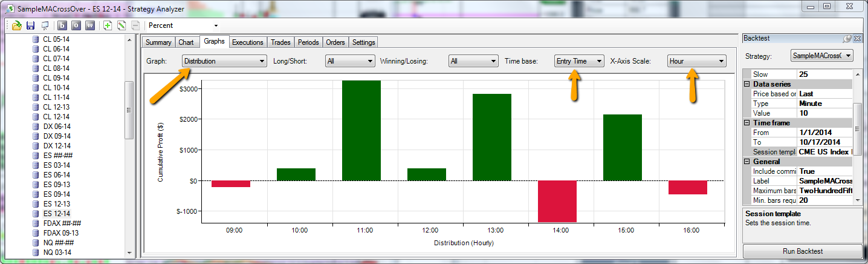This screenshot has width=868, height=264.
Task: Click the blue floppy disk save icon
Action: (x=31, y=25)
